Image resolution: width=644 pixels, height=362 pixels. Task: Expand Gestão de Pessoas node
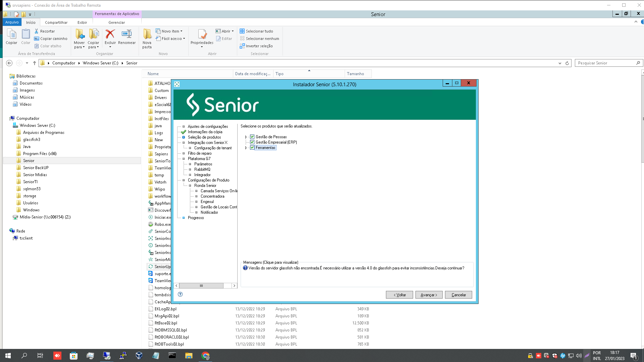pyautogui.click(x=246, y=137)
